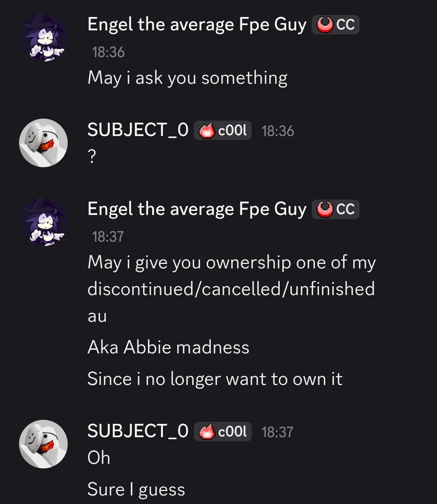The height and width of the screenshot is (504, 437).
Task: Click the c00l flame tag above "Oh"
Action: coord(223,431)
